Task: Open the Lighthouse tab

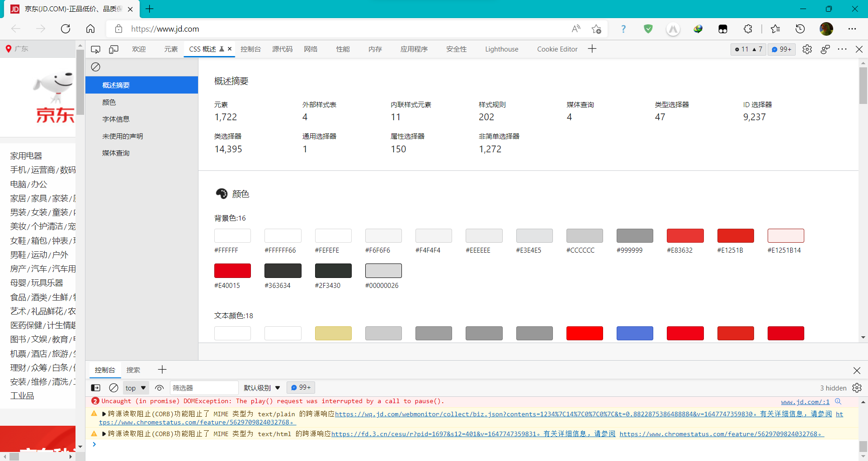Action: click(502, 49)
